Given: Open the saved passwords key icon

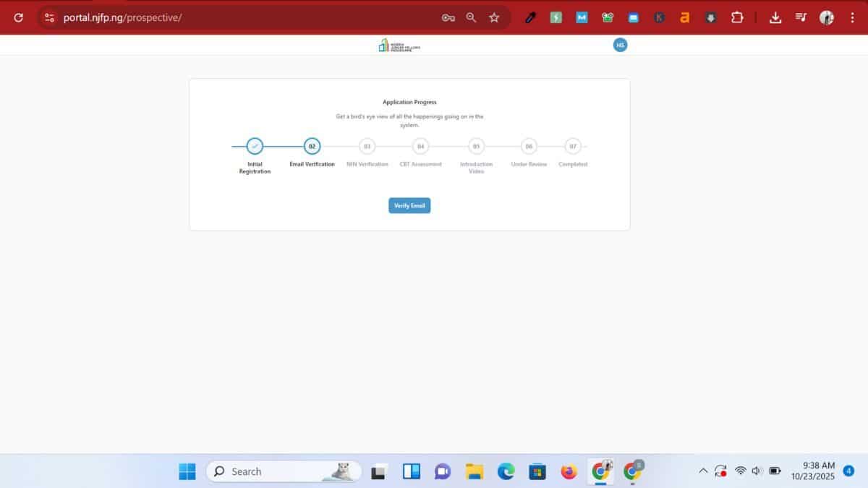Looking at the screenshot, I should click(x=448, y=17).
